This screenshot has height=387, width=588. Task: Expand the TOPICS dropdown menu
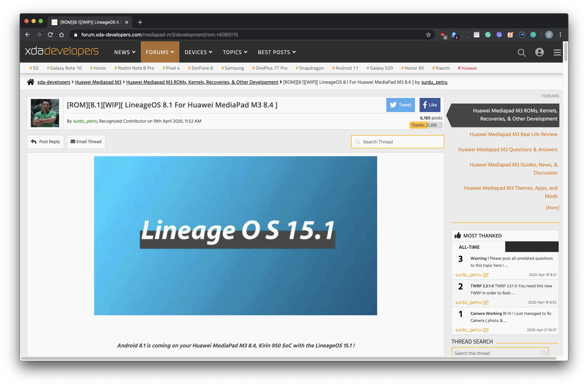235,52
